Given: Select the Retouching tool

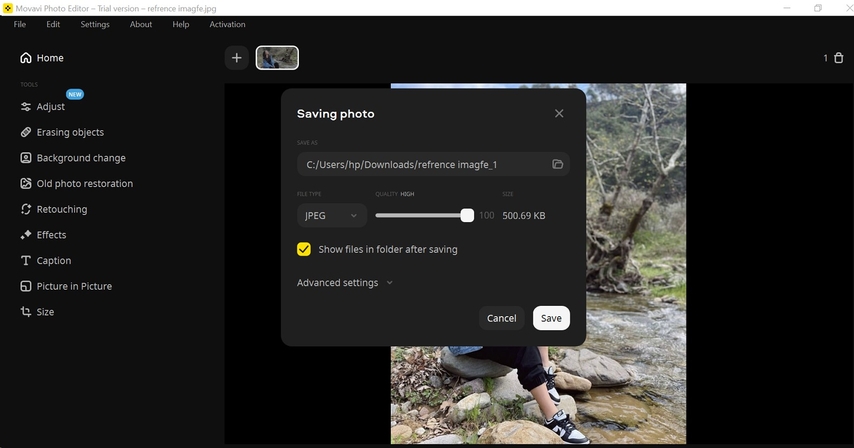Looking at the screenshot, I should pyautogui.click(x=53, y=209).
